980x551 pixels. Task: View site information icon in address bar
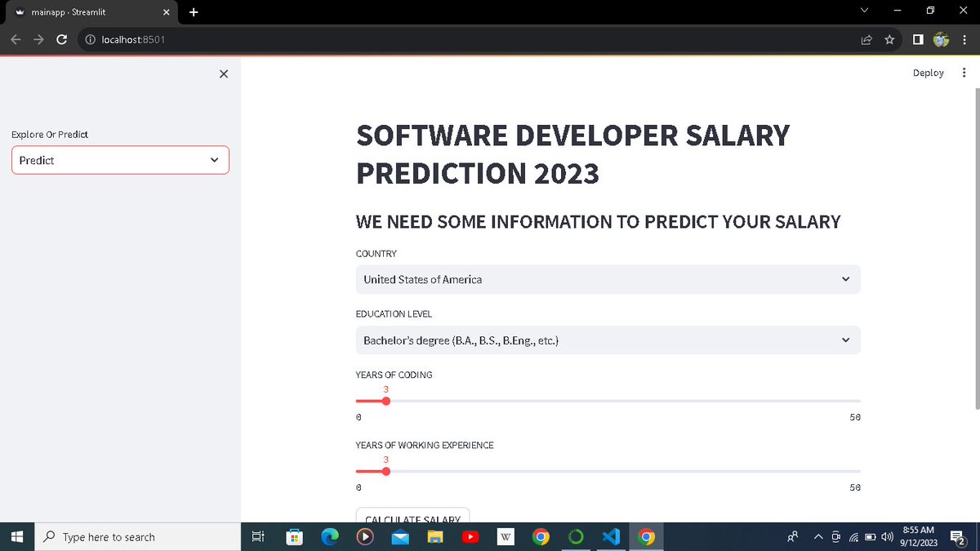(x=91, y=39)
